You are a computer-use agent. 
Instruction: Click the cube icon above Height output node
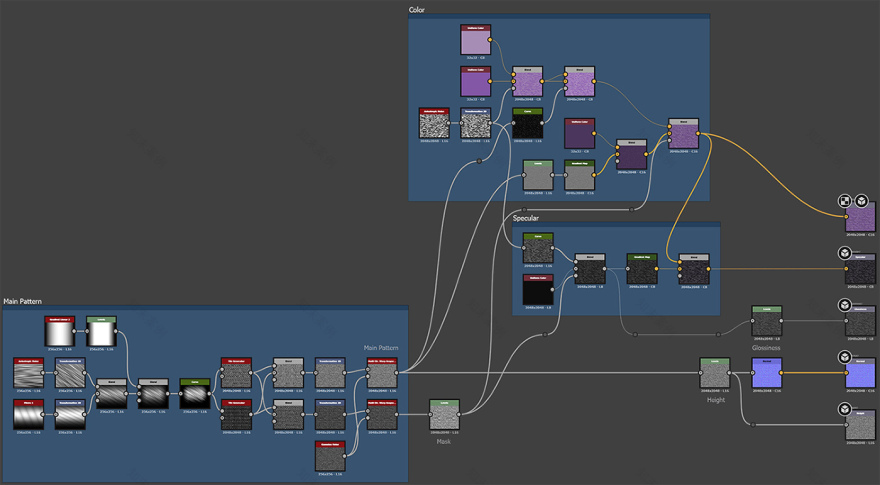845,409
